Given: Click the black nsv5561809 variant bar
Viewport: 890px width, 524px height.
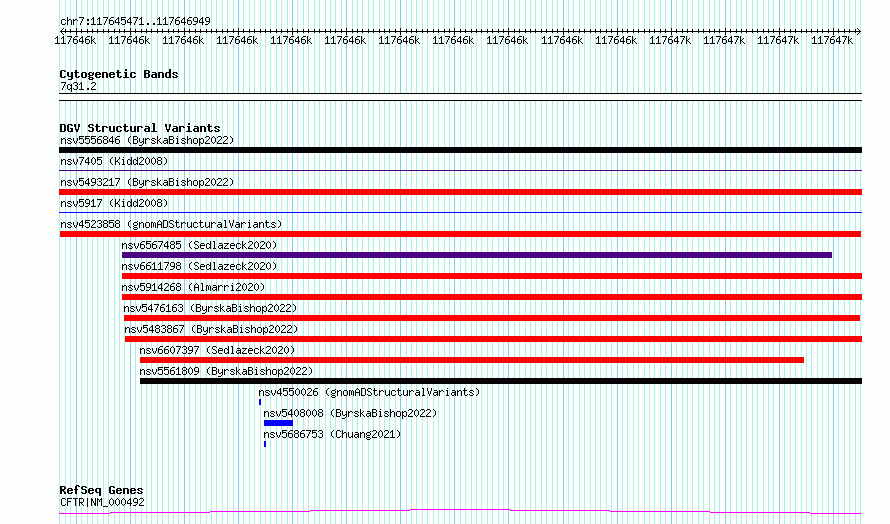Looking at the screenshot, I should pos(501,381).
